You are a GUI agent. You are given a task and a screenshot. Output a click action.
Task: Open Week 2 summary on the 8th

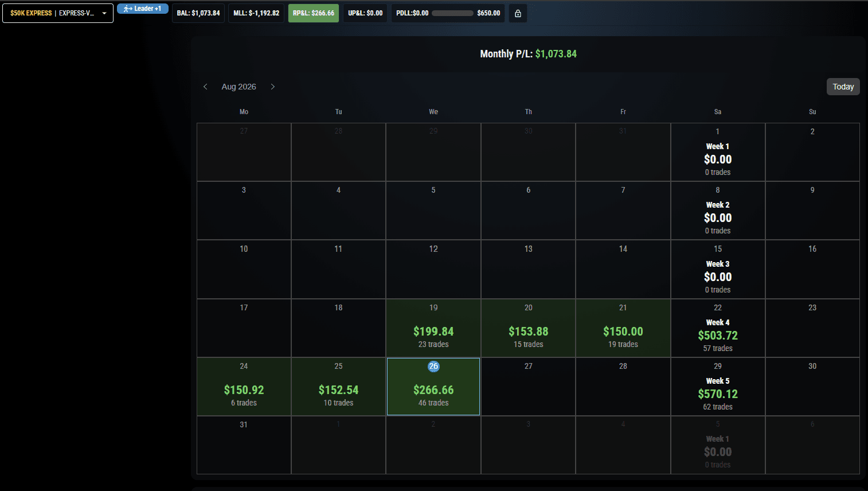(x=718, y=211)
